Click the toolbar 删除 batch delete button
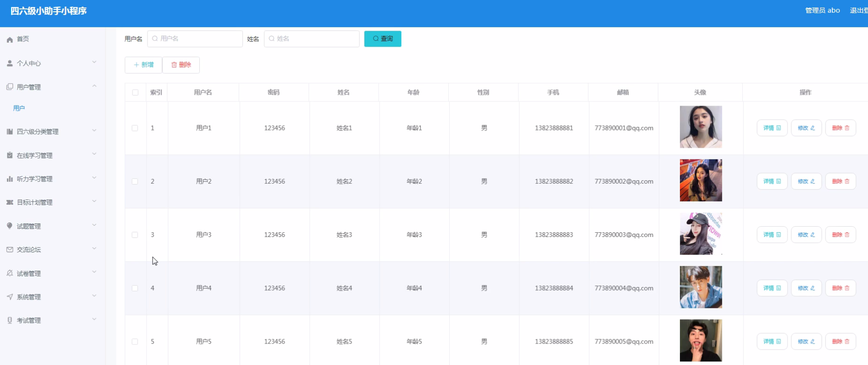The width and height of the screenshot is (868, 365). coord(181,65)
